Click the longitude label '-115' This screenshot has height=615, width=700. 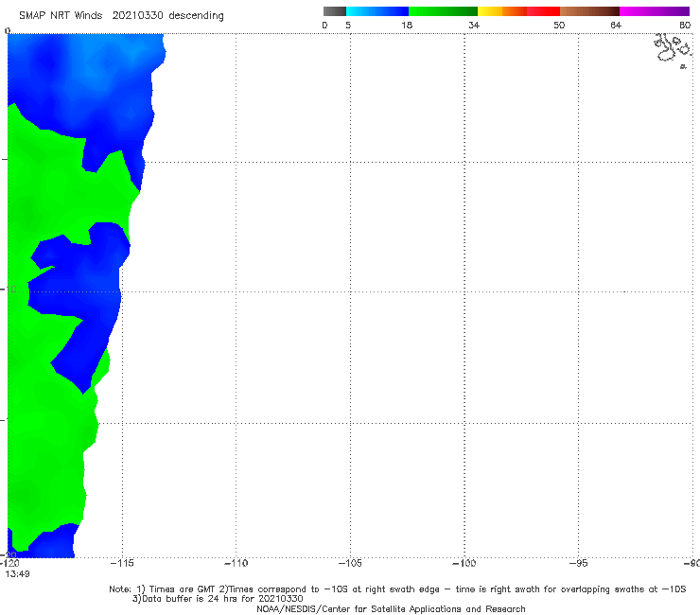[122, 563]
